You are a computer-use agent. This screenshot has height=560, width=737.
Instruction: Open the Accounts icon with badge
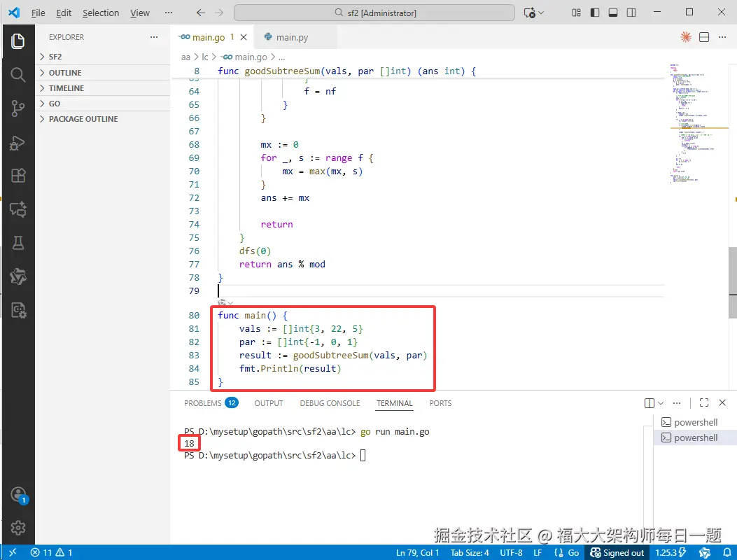tap(19, 495)
